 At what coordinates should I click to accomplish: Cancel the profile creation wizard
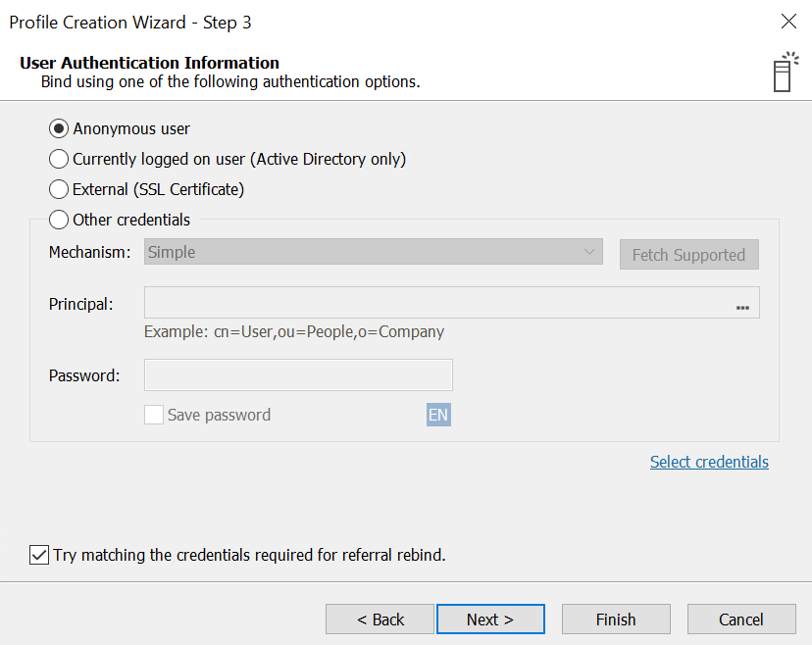pos(741,620)
